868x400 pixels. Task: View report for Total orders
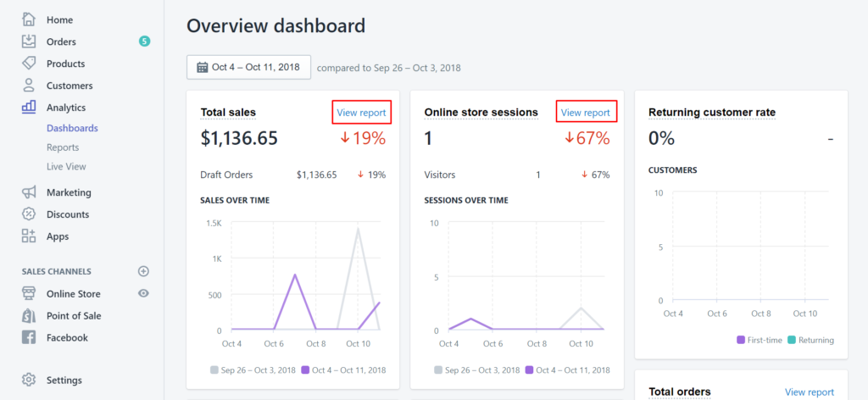click(810, 392)
